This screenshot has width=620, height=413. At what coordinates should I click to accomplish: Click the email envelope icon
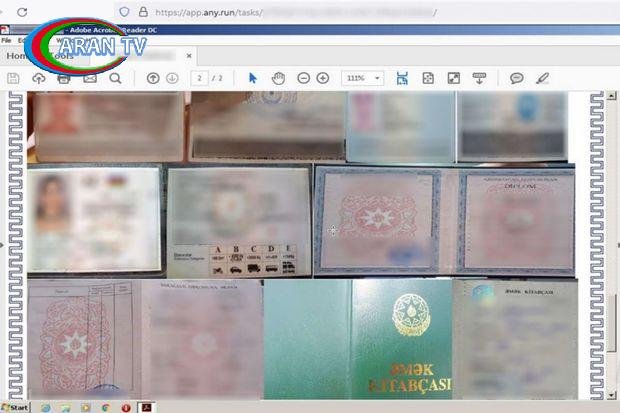coord(90,78)
